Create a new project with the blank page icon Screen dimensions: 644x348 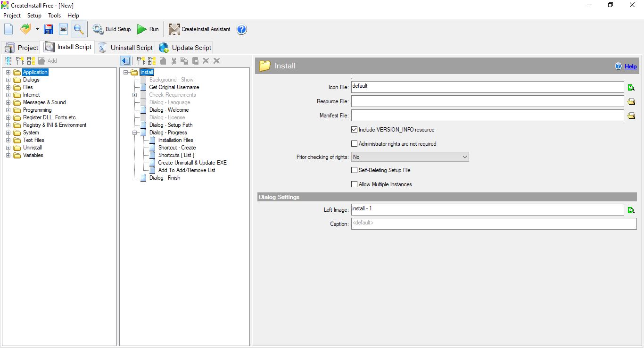[x=8, y=29]
